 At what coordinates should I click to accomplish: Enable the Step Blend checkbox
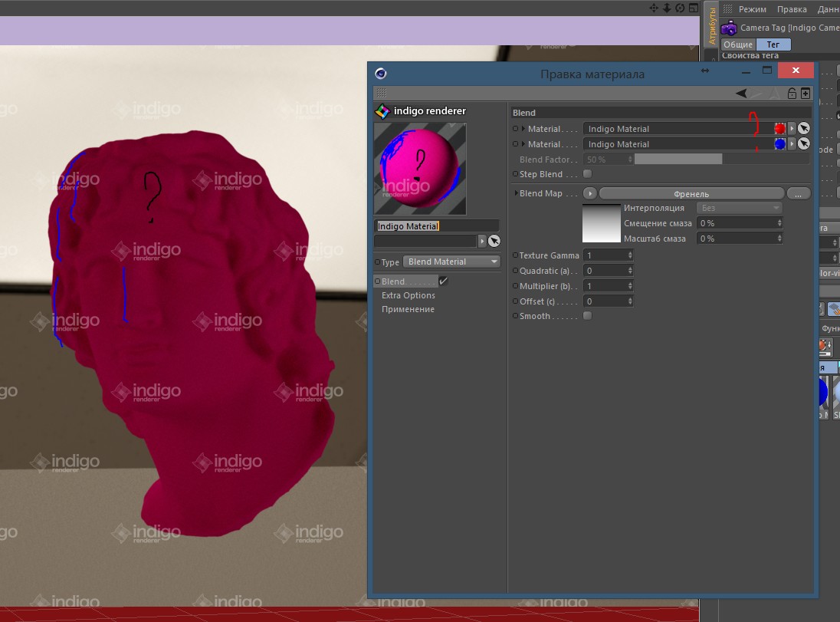[x=588, y=174]
